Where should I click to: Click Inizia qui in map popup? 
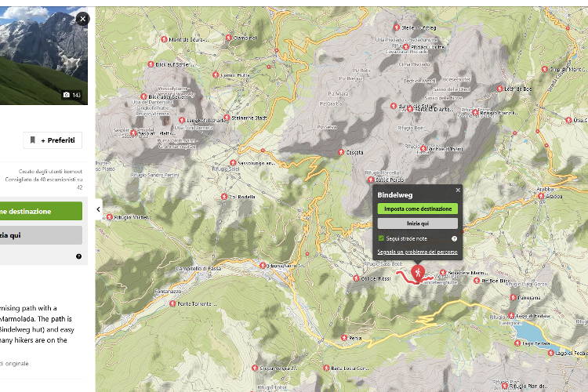[x=417, y=223]
